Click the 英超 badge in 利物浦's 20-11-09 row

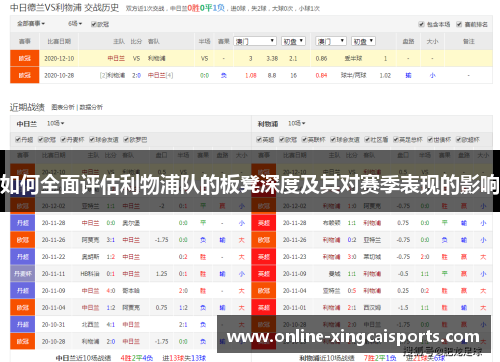point(264,274)
